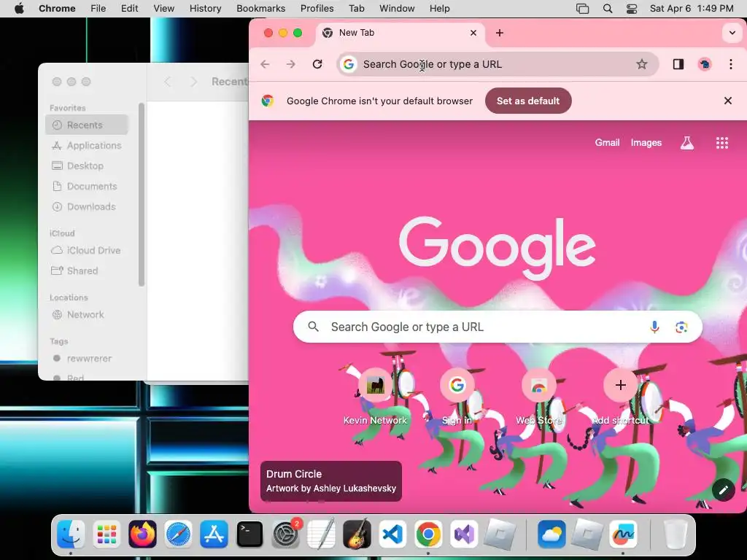747x560 pixels.
Task: Open Control Center in menu bar
Action: coord(632,9)
